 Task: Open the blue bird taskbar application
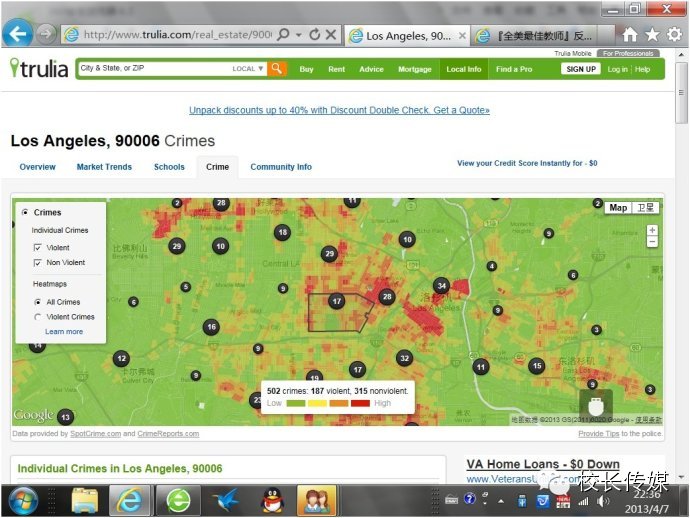(x=225, y=500)
